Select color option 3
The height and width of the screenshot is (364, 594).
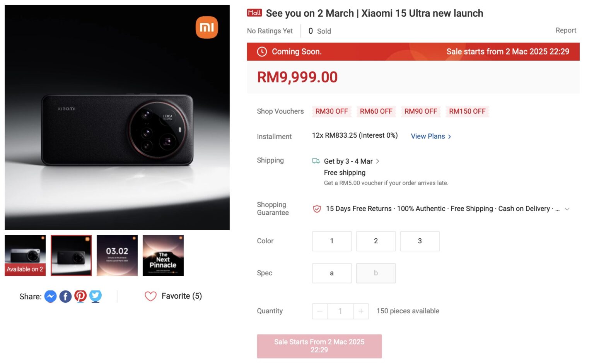(420, 241)
